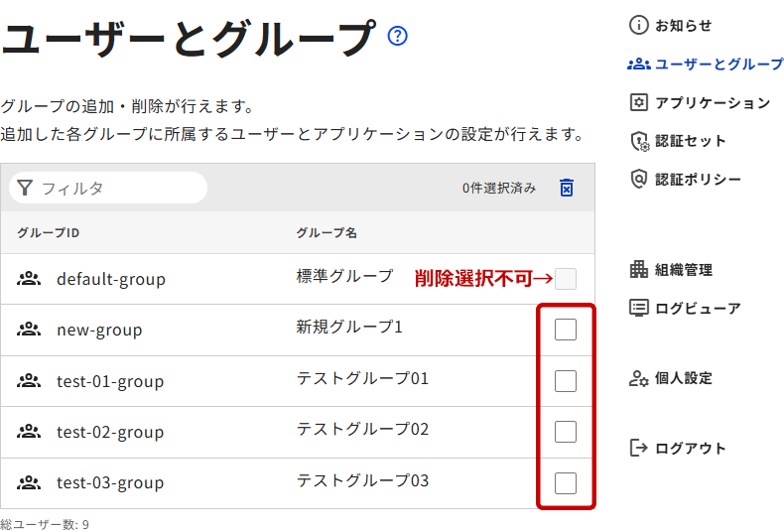Toggle the test-02-group checkbox
The height and width of the screenshot is (532, 784).
[x=566, y=432]
